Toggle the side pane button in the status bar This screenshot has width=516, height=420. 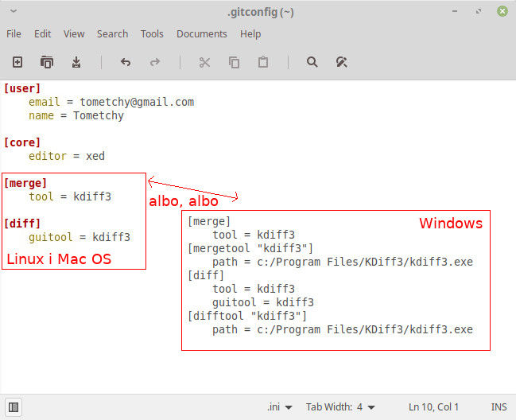(x=14, y=407)
